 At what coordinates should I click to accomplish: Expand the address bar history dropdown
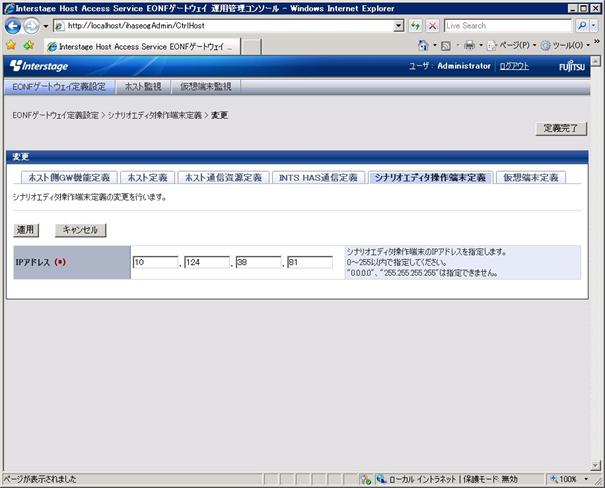[399, 26]
